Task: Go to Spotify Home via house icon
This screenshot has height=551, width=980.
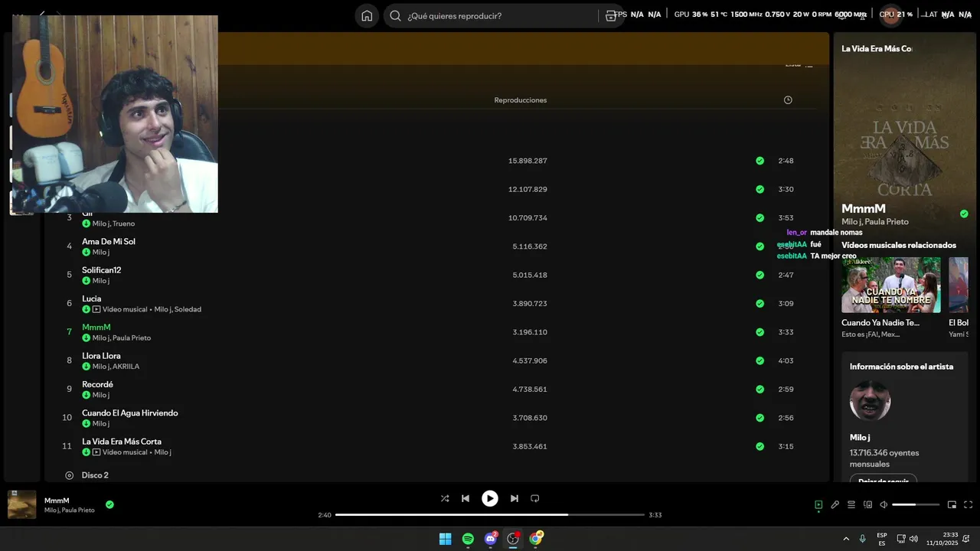Action: [367, 15]
